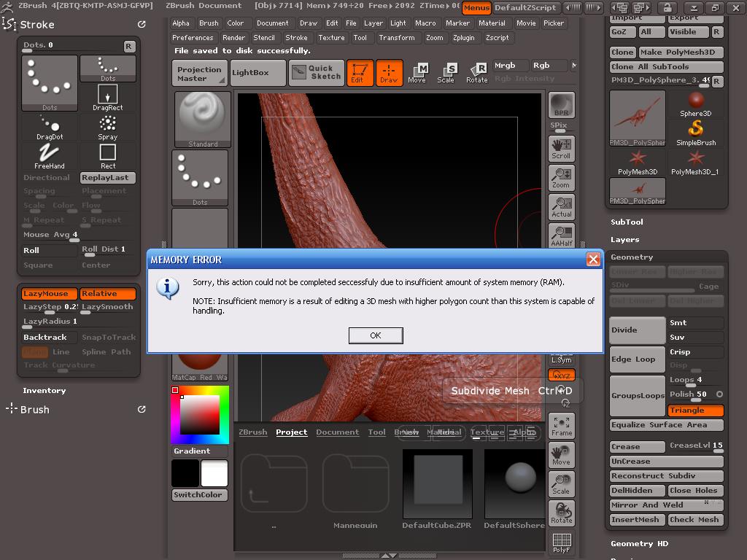Open the Alpha menu

click(181, 23)
